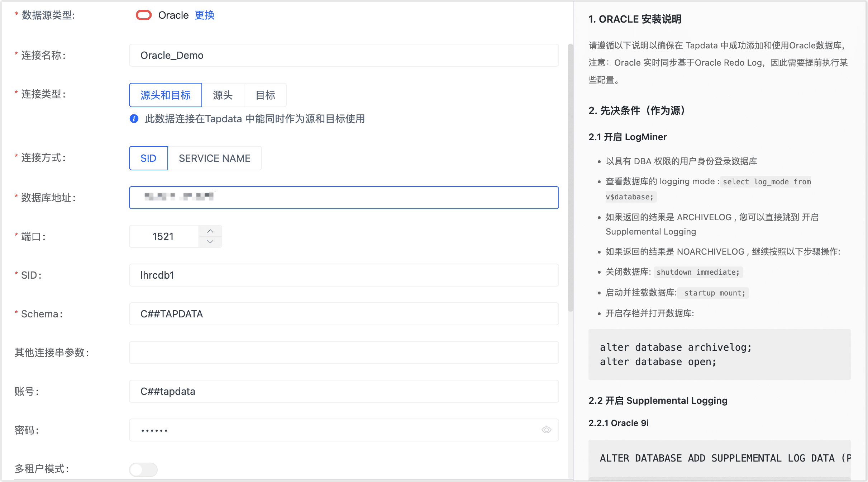This screenshot has width=868, height=482.
Task: Click the 'alter database open;' code line
Action: pos(658,362)
